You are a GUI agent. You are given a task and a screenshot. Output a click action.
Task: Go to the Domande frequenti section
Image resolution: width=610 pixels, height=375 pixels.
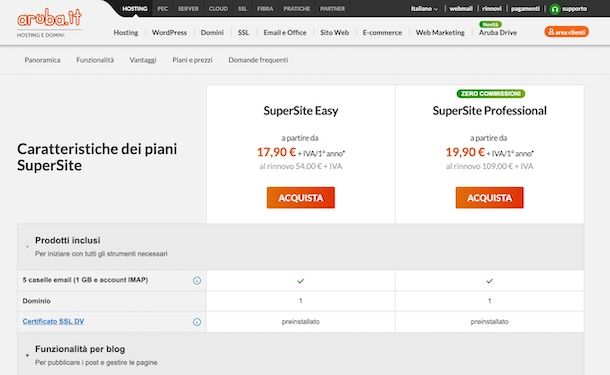[x=258, y=60]
